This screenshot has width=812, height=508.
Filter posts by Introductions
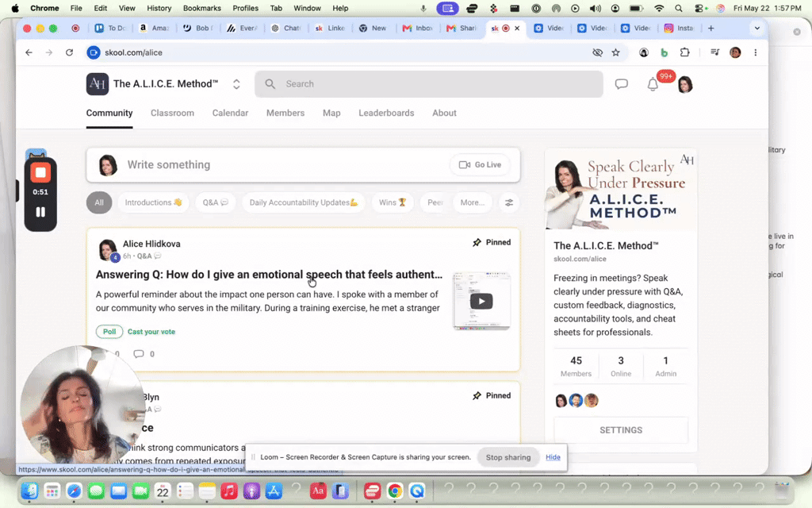tap(153, 202)
